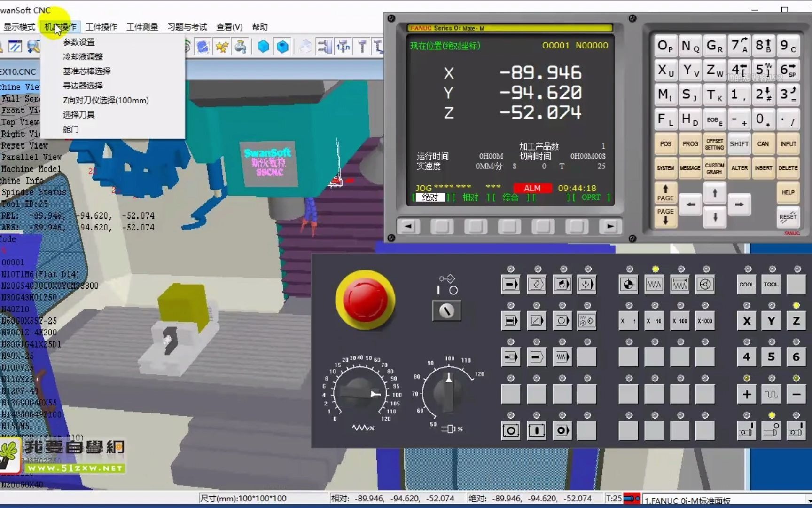Toggle the JOG mode button with lit LED

(x=654, y=284)
